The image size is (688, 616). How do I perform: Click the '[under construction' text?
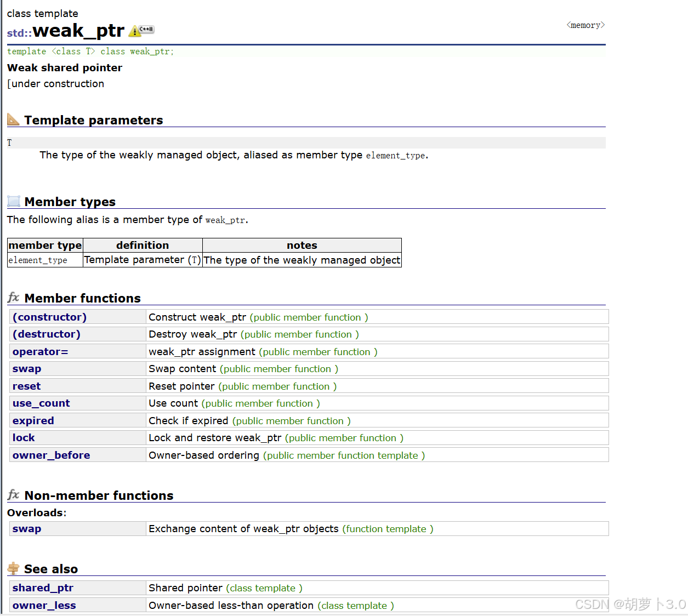(55, 83)
